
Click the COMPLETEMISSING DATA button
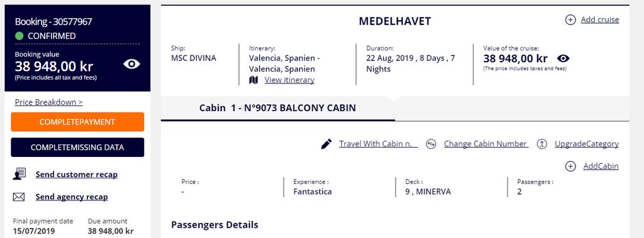(77, 148)
